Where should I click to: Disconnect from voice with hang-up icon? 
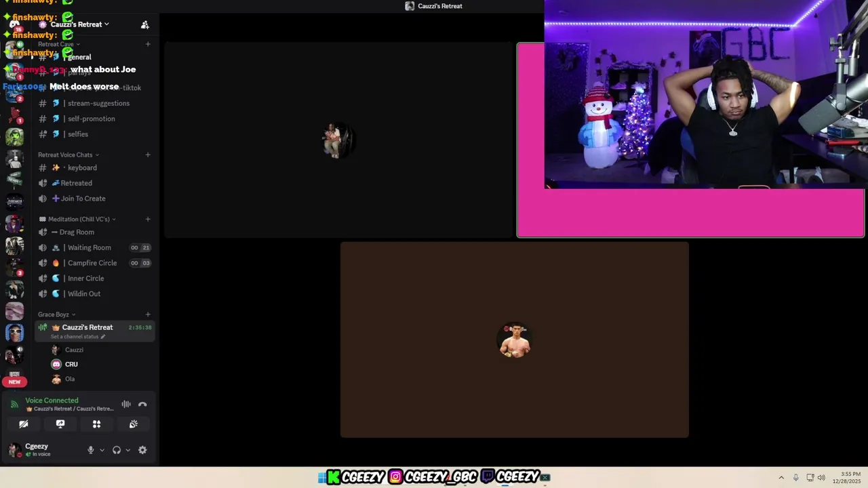coord(142,405)
